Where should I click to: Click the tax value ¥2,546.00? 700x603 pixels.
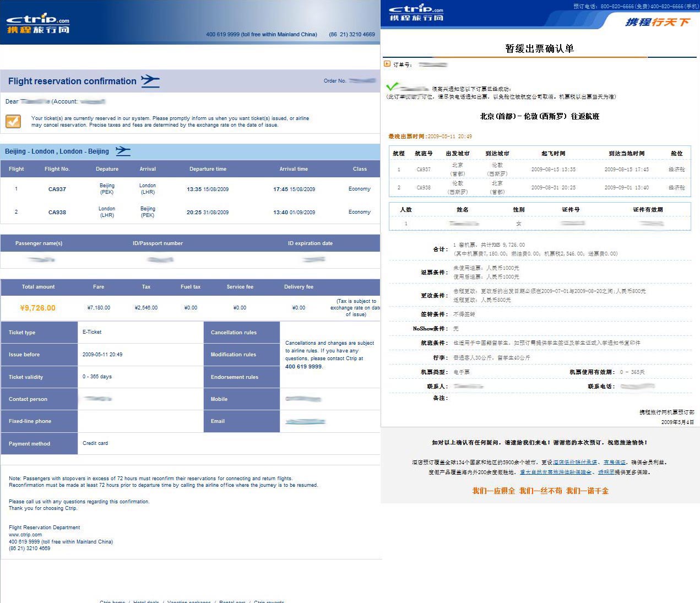(x=146, y=308)
